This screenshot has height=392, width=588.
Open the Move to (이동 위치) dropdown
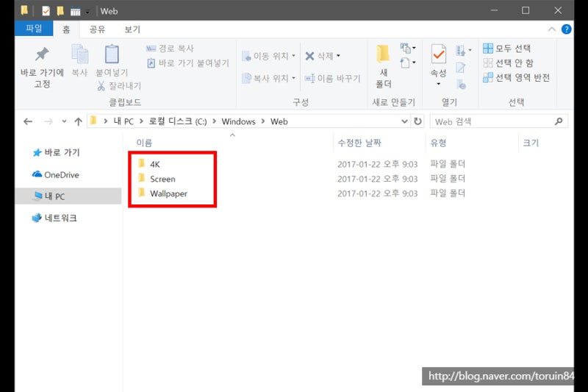pyautogui.click(x=268, y=57)
